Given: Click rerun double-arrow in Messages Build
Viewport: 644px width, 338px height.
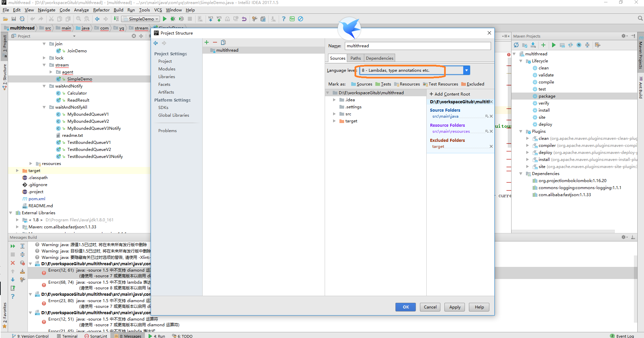Looking at the screenshot, I should [x=13, y=246].
